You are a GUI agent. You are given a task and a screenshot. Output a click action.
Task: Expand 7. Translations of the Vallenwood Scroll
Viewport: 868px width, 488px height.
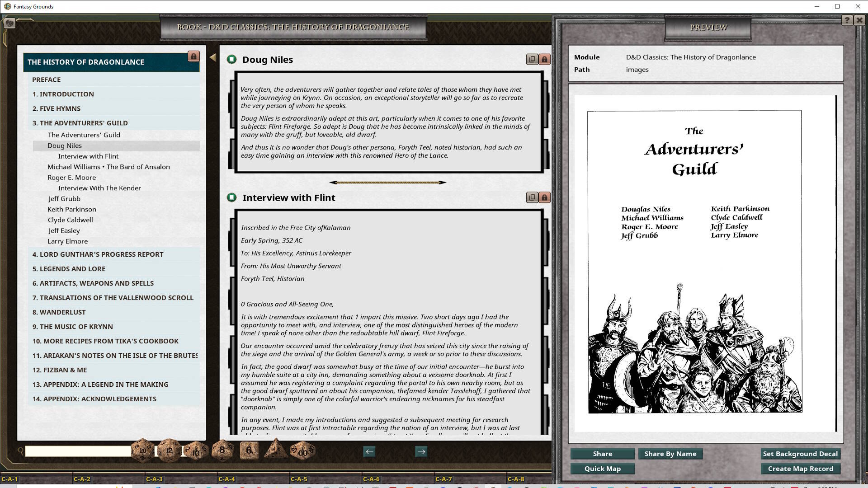pyautogui.click(x=113, y=298)
